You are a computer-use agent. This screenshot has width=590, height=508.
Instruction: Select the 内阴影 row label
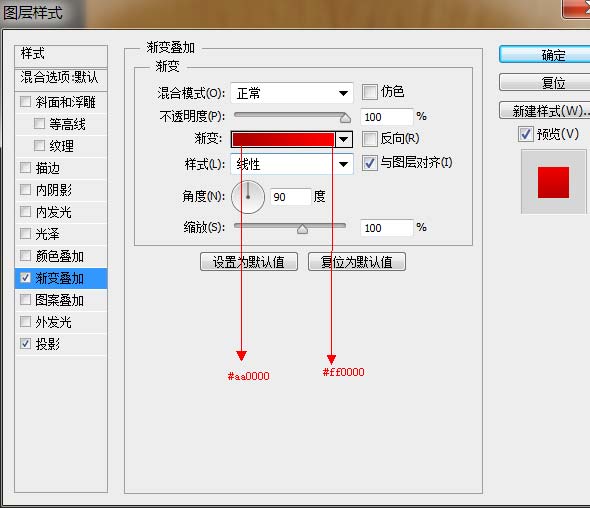click(53, 190)
